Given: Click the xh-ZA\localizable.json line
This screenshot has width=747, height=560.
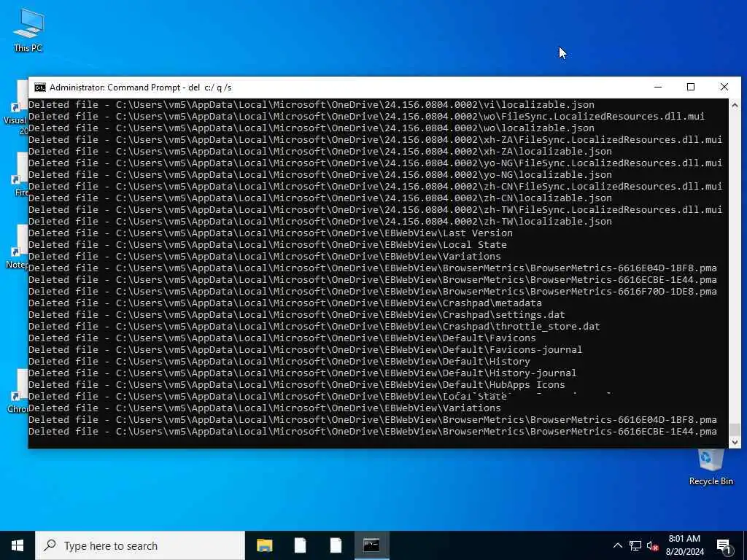Looking at the screenshot, I should tap(320, 152).
